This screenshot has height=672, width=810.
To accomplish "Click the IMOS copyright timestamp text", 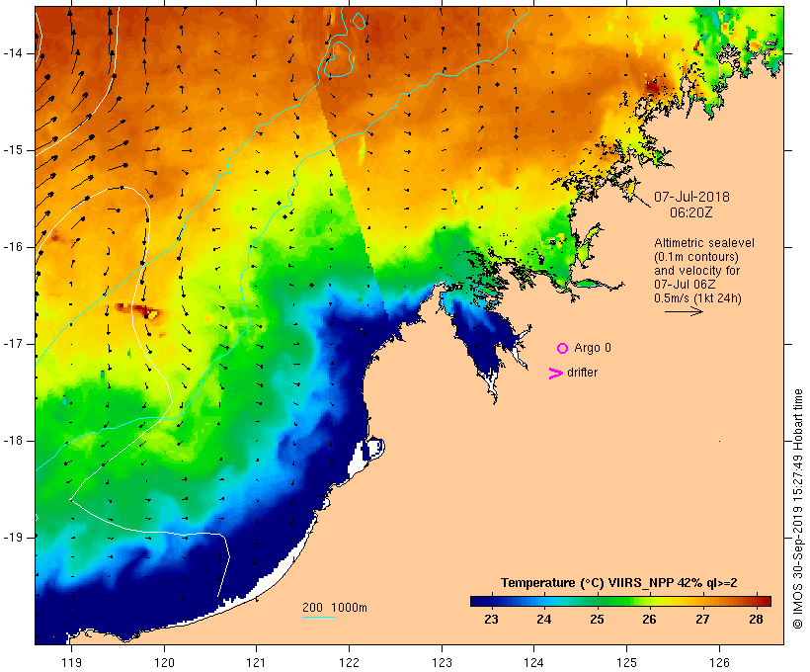I will click(x=797, y=509).
